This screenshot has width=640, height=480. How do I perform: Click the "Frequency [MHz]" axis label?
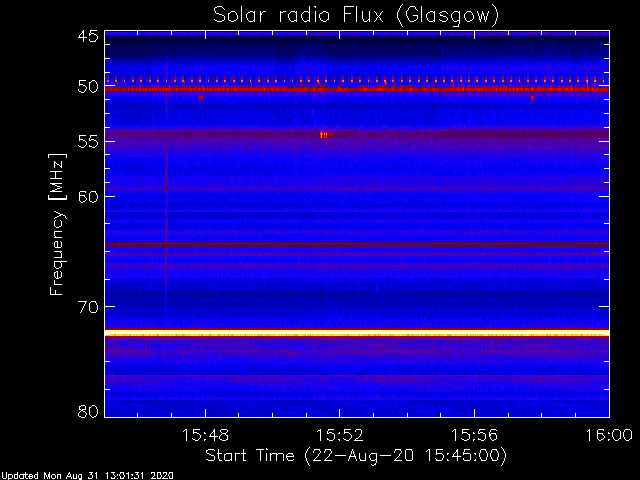(x=57, y=224)
